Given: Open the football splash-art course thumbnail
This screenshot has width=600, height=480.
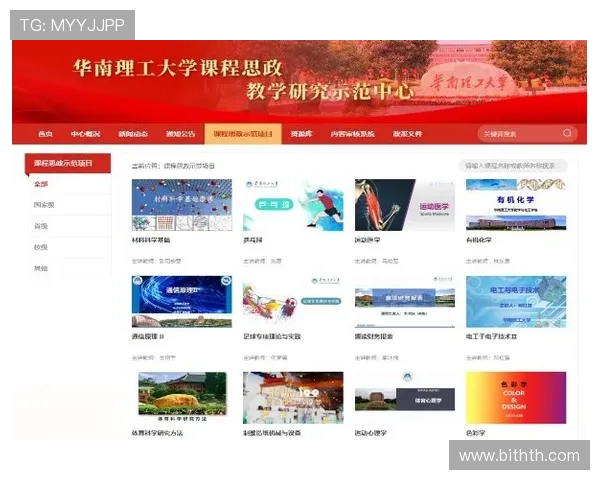Looking at the screenshot, I should coord(293,302).
